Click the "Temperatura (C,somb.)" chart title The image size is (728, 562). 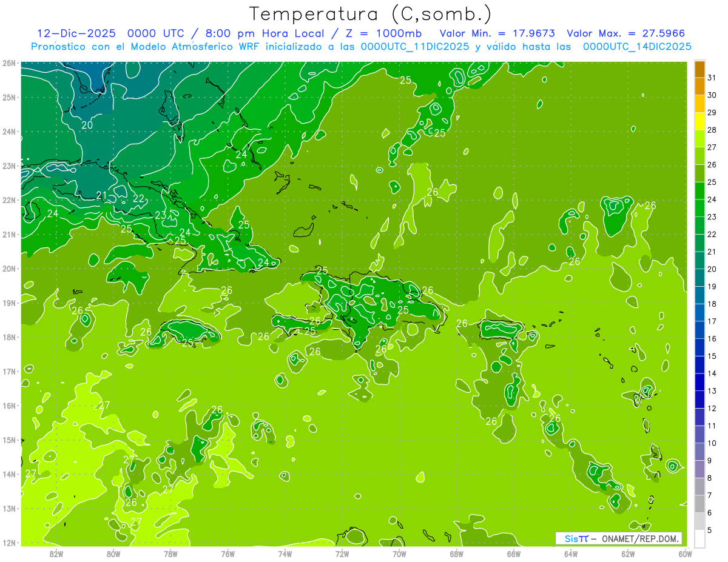[371, 14]
